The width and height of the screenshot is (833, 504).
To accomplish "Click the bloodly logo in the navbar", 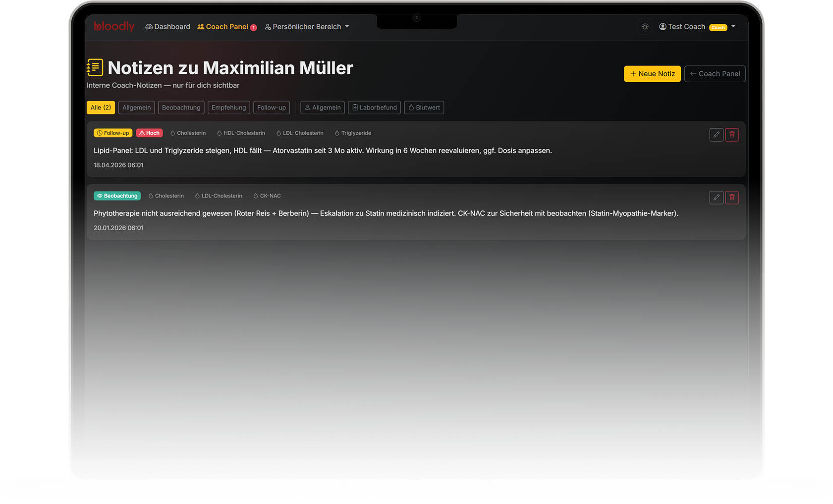I will [x=113, y=27].
